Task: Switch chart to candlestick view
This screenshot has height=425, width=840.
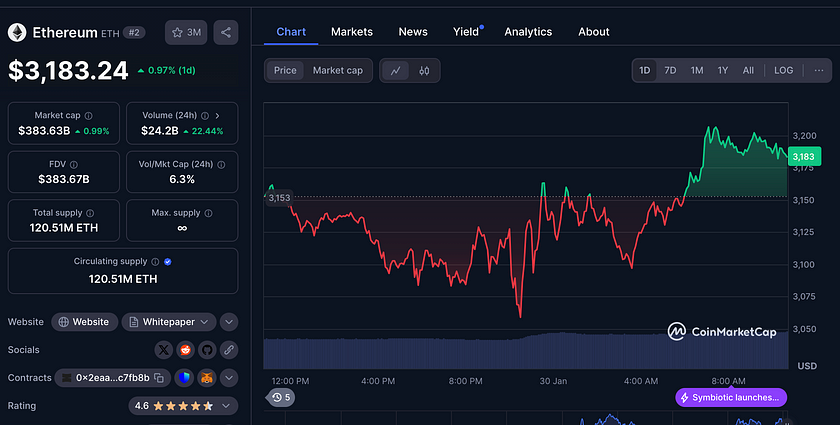Action: pos(424,71)
